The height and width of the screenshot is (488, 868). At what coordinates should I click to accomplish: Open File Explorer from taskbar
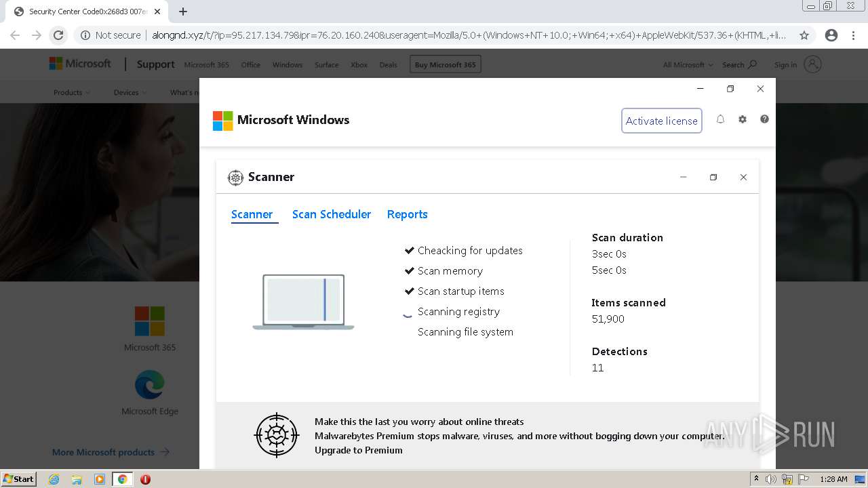(77, 479)
